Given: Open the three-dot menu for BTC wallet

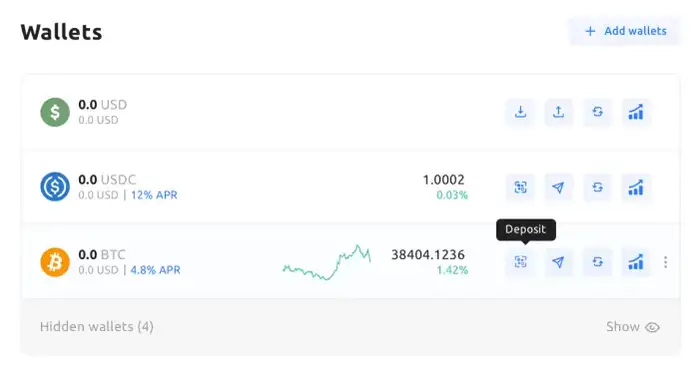Looking at the screenshot, I should [x=665, y=262].
